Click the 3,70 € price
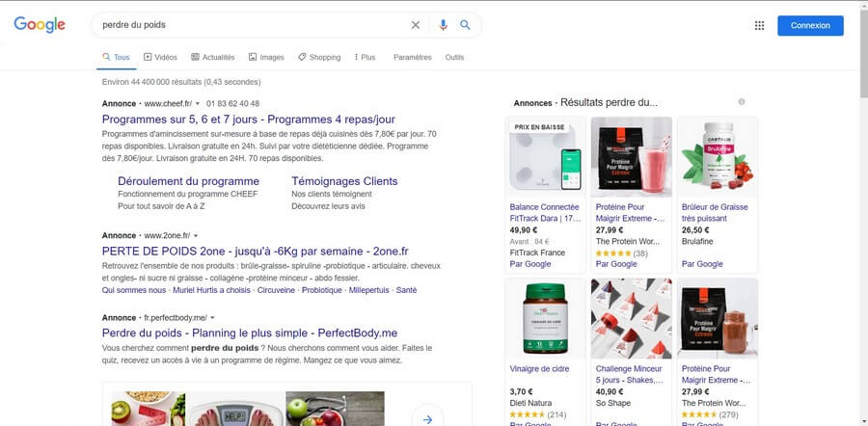The width and height of the screenshot is (868, 426). click(x=522, y=391)
